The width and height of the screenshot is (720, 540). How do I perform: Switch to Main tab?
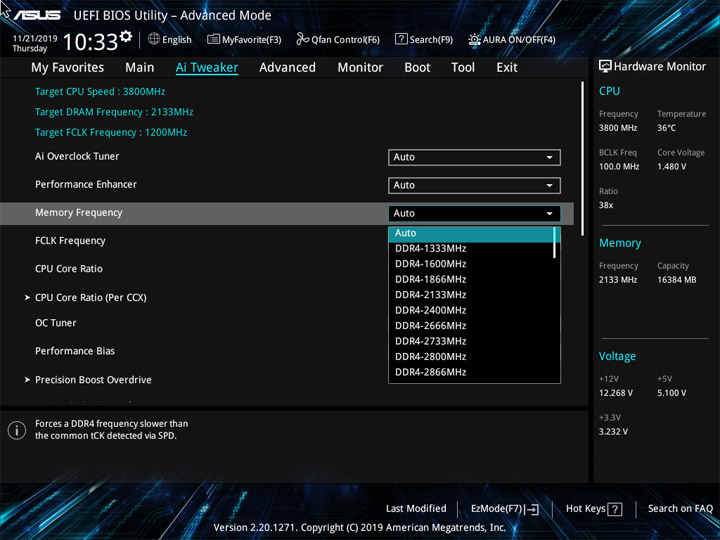[x=140, y=68]
